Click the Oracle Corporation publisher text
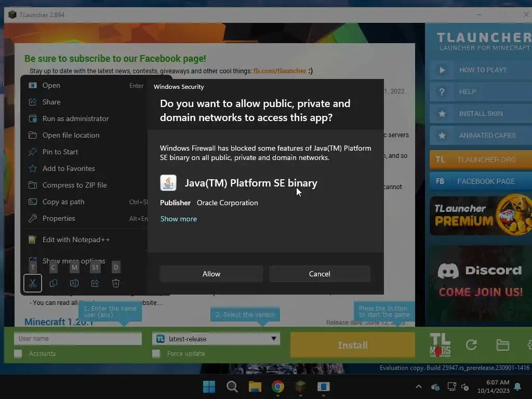Screen dimensions: 532x399 [228, 203]
